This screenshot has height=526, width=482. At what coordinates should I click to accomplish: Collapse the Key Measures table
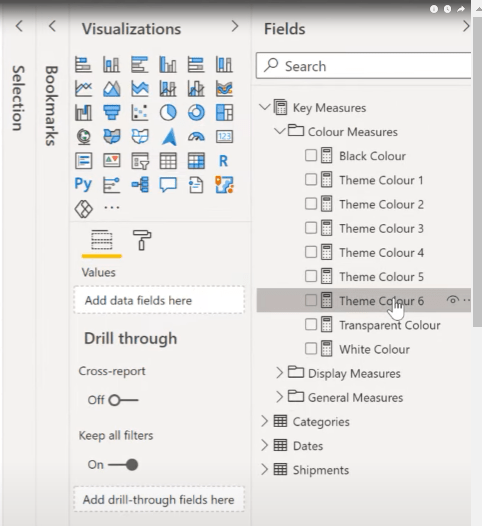click(265, 107)
